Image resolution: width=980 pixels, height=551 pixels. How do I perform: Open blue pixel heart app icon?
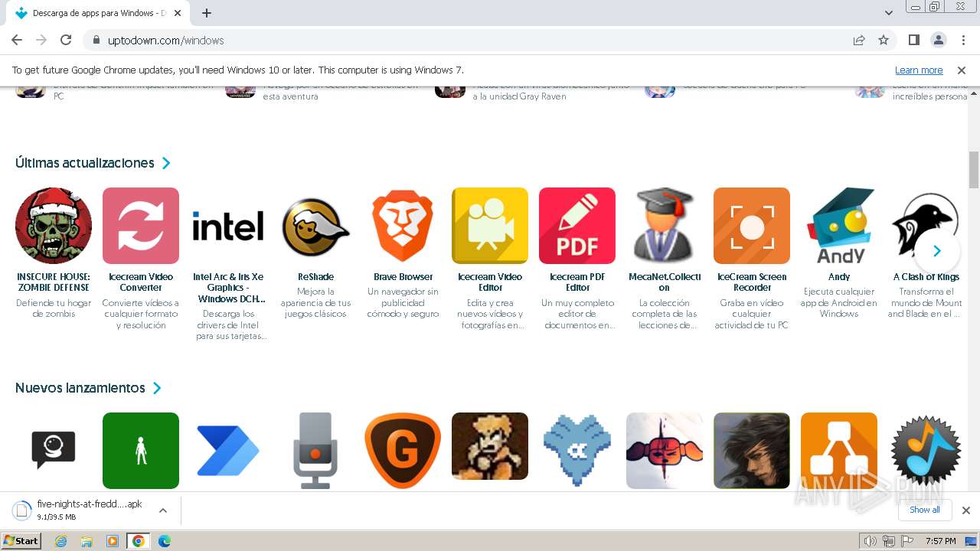(x=577, y=451)
